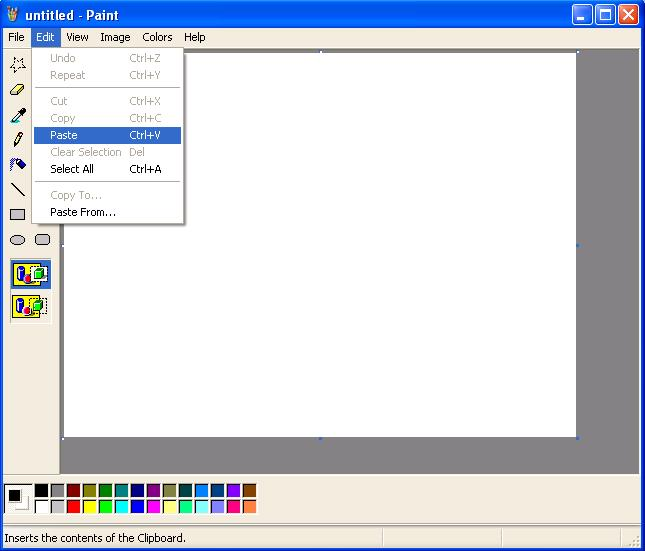Click the Paint app icon in title bar
The width and height of the screenshot is (645, 551).
(13, 15)
